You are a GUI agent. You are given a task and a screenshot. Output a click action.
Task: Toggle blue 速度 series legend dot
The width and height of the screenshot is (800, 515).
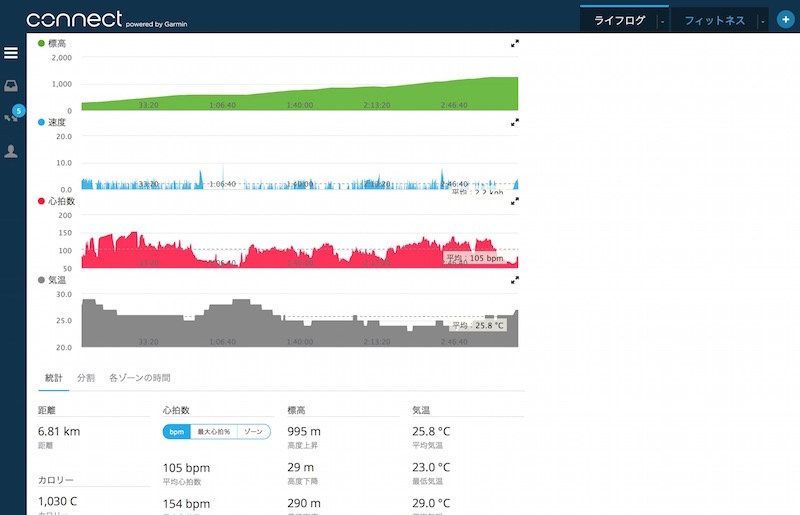pyautogui.click(x=41, y=122)
